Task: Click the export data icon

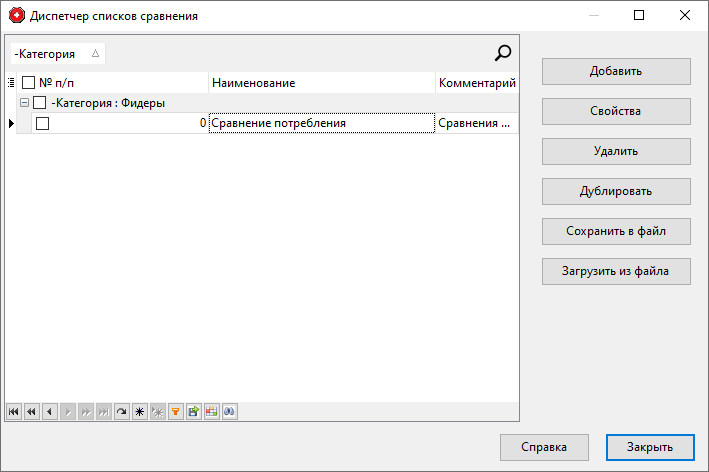Action: (194, 411)
